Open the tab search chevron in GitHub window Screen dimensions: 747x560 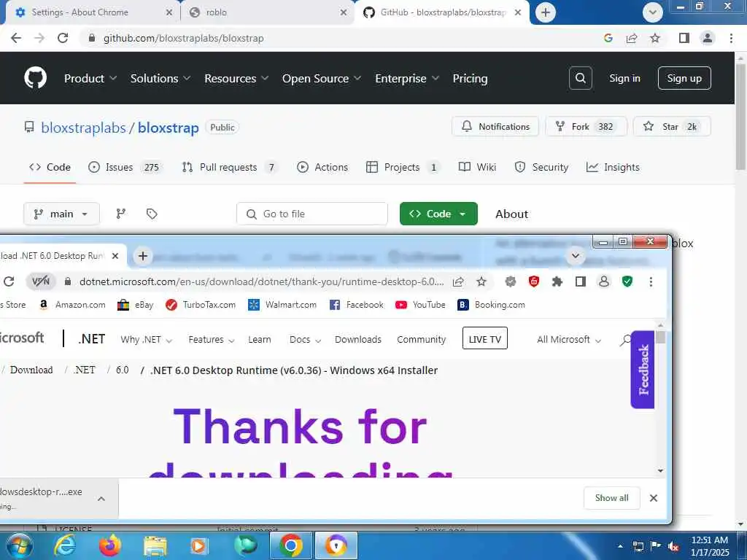pos(652,12)
